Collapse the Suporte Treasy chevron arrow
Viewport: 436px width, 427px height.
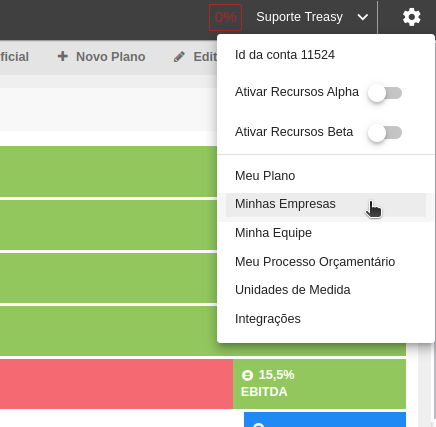[x=363, y=17]
